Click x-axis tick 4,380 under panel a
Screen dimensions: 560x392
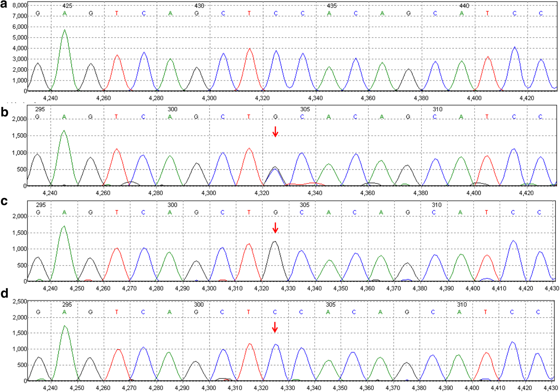click(421, 98)
